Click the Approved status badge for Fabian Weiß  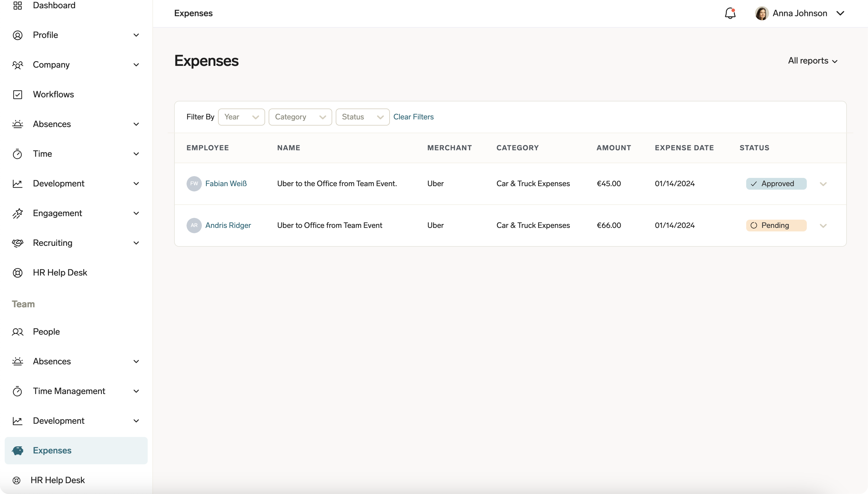pos(776,183)
